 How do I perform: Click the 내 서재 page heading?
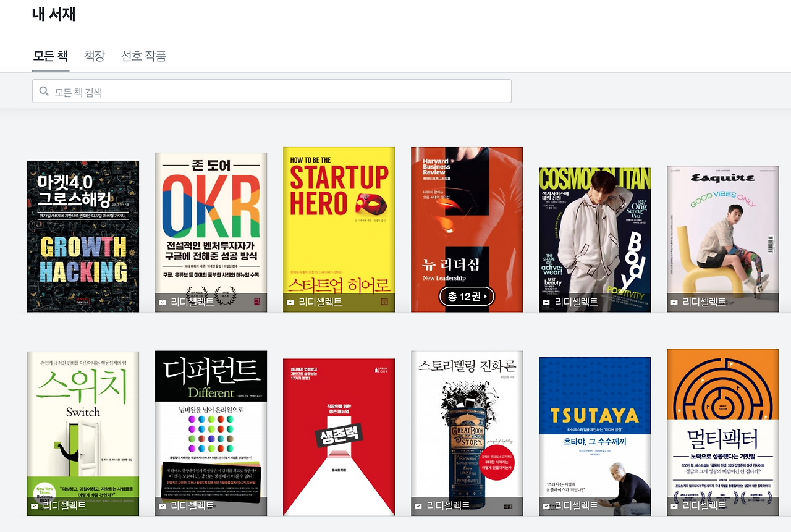[x=54, y=14]
